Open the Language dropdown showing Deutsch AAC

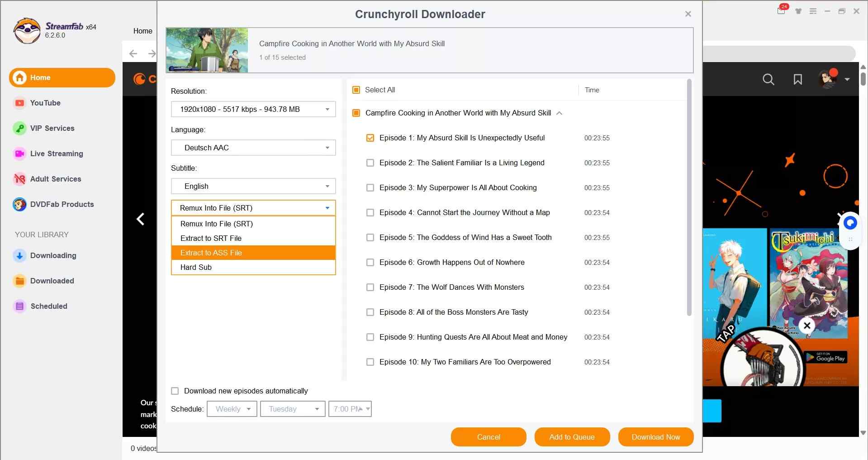pos(253,148)
